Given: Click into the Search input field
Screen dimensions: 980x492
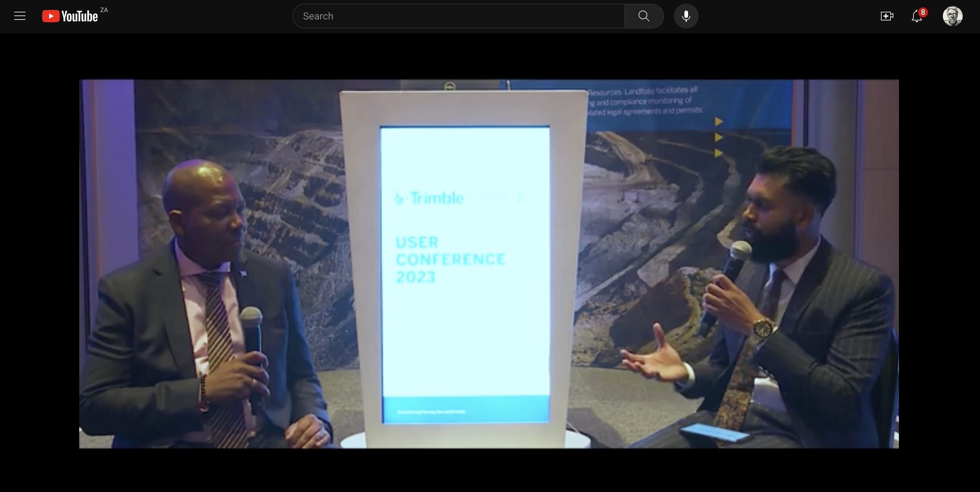Looking at the screenshot, I should coord(458,16).
